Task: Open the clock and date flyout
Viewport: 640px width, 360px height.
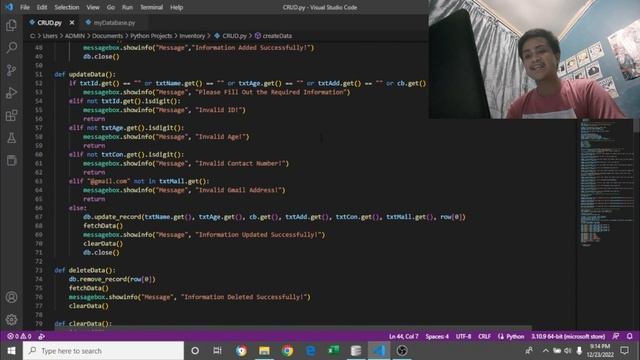Action: tap(600, 351)
